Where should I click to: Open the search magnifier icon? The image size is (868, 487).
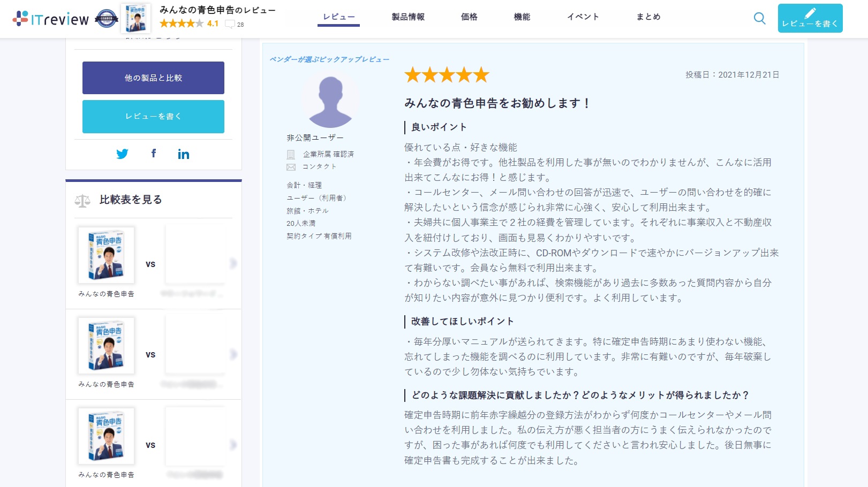point(759,18)
